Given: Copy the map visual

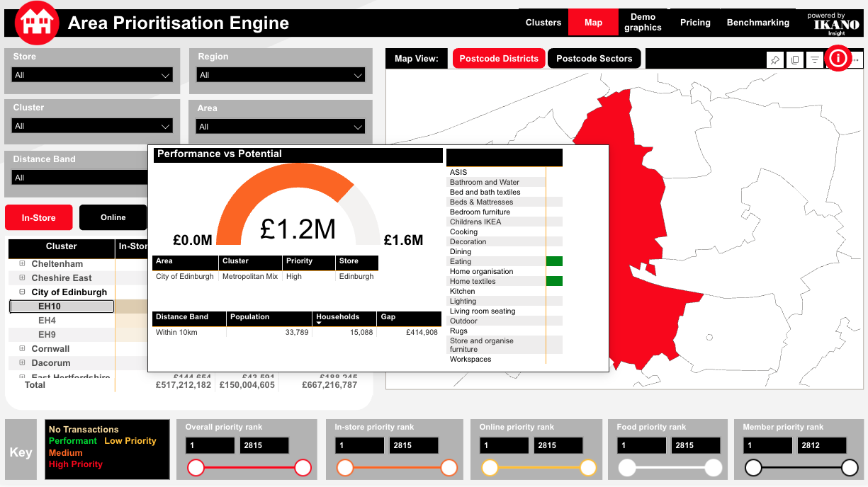Looking at the screenshot, I should click(795, 60).
